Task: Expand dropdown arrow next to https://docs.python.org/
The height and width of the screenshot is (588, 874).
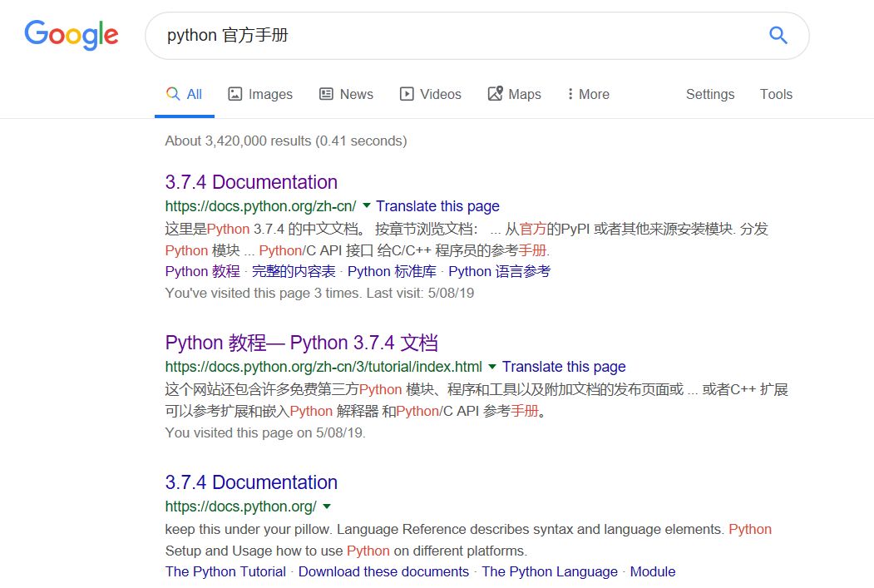Action: (x=327, y=506)
